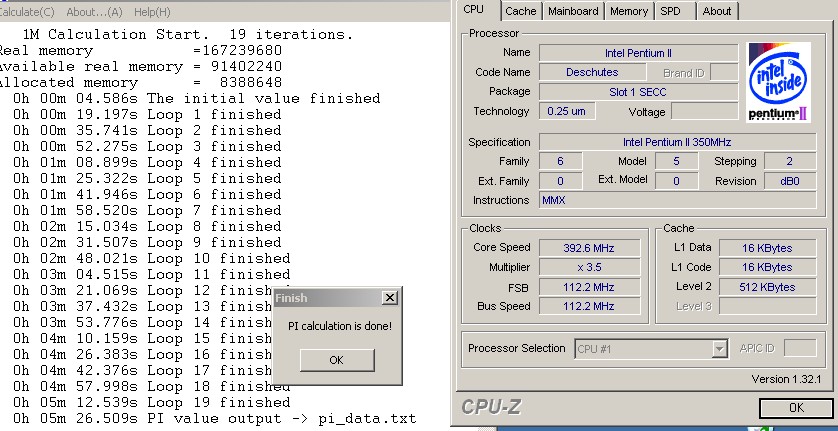Click the Instructions field MMX
Viewport: 838px width, 431px height.
click(677, 201)
